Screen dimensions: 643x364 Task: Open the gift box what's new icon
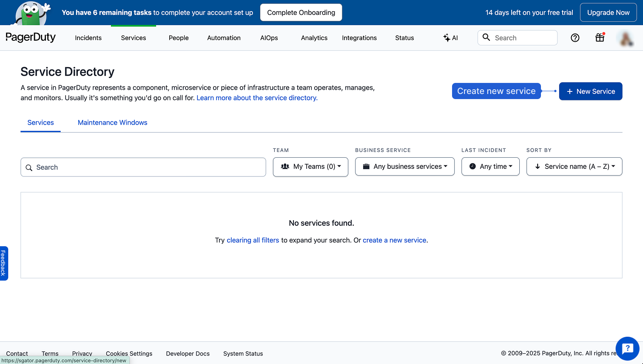tap(600, 37)
